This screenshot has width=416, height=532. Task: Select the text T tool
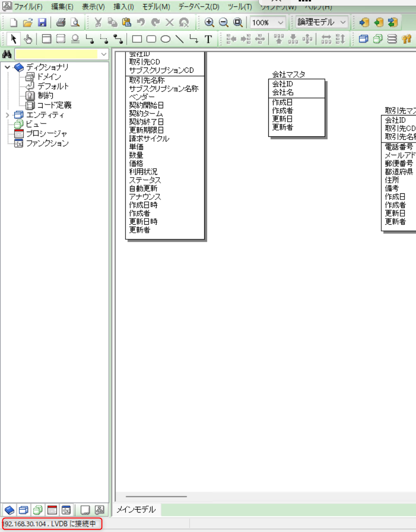click(x=208, y=39)
